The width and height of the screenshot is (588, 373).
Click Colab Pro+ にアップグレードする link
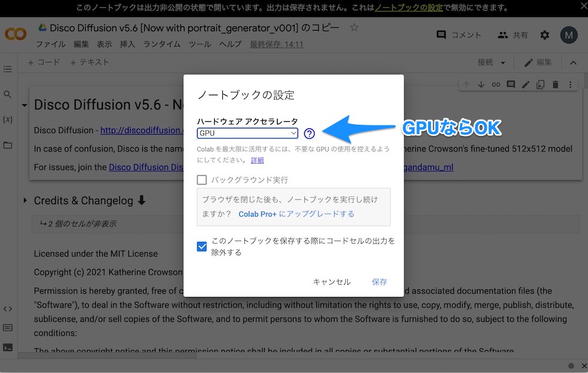click(x=296, y=214)
